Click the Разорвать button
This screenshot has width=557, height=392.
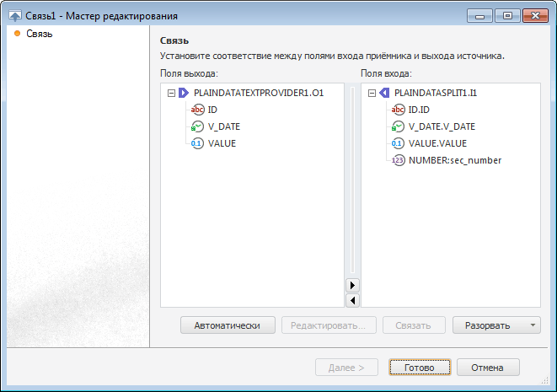click(x=488, y=325)
